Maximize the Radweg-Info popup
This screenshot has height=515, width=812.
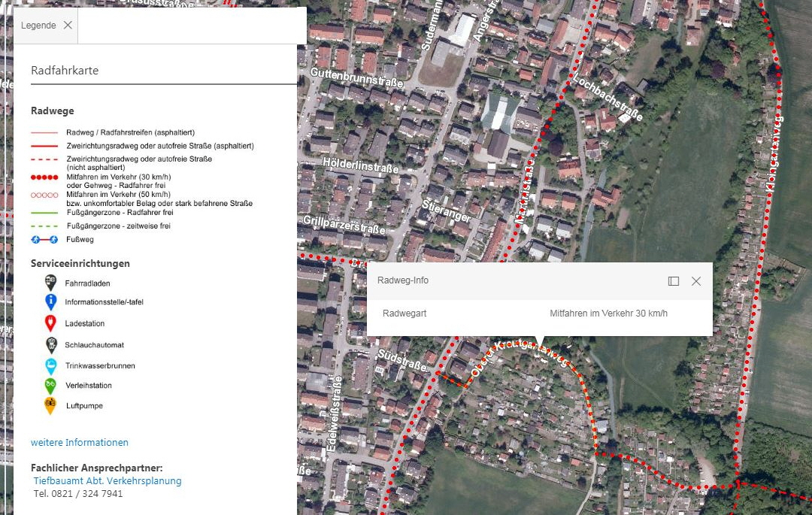(x=674, y=281)
